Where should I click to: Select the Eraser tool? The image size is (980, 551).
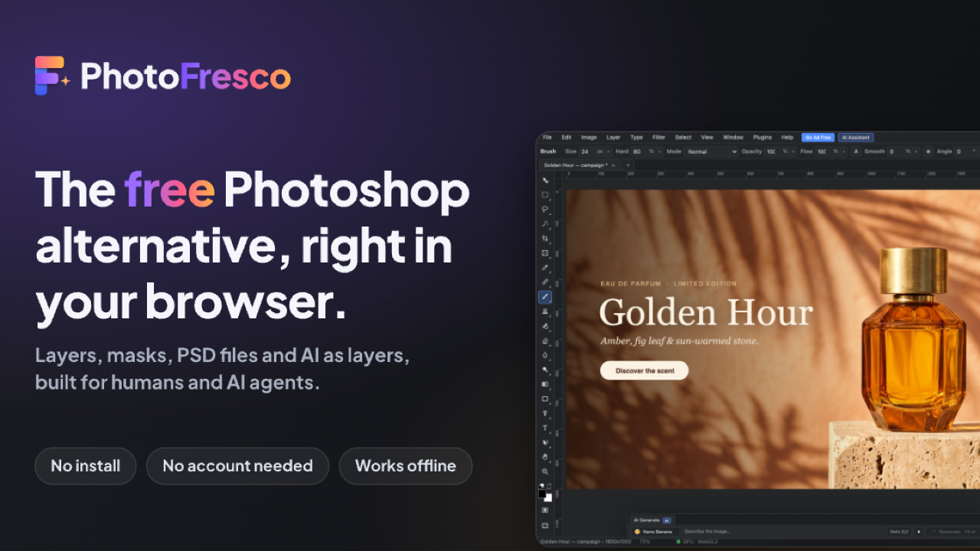[545, 341]
